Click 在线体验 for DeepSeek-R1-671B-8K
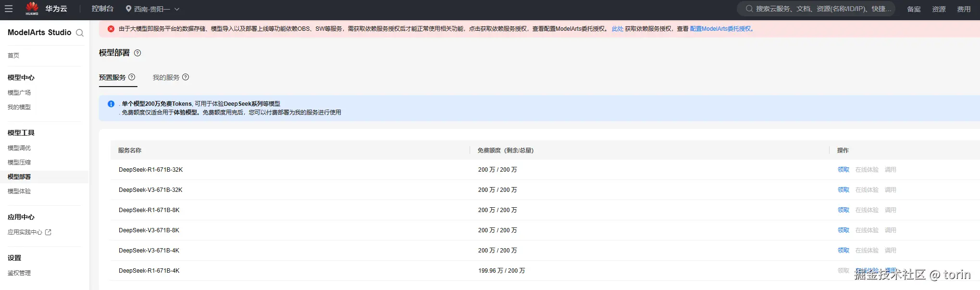980x290 pixels. [867, 210]
